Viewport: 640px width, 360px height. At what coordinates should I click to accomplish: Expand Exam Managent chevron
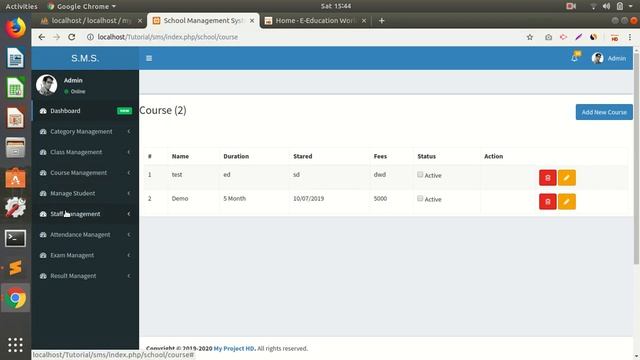click(129, 255)
